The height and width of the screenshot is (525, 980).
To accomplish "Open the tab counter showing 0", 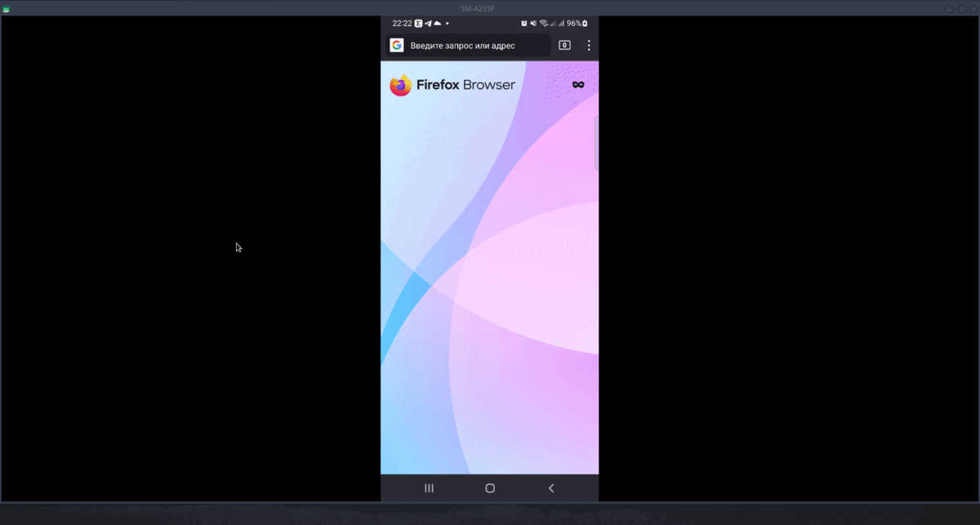I will [564, 46].
